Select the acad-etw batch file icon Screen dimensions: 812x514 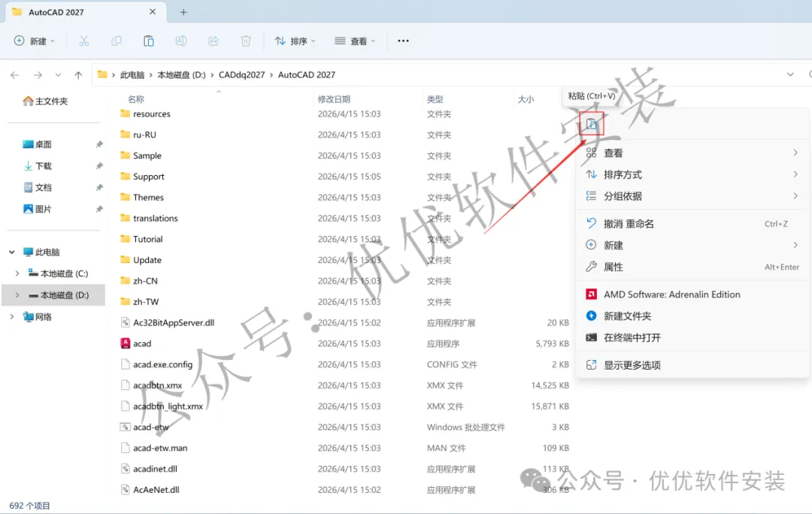click(125, 427)
